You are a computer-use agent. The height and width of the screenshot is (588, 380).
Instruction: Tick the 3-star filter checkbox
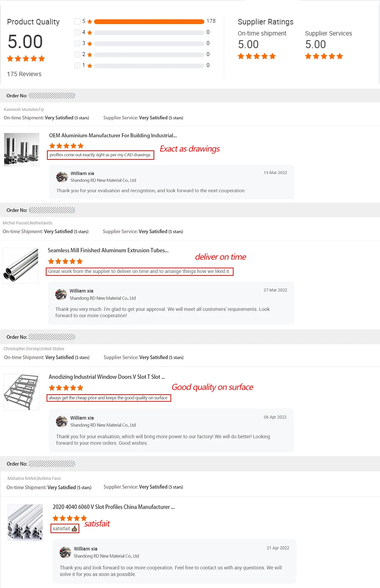point(77,43)
